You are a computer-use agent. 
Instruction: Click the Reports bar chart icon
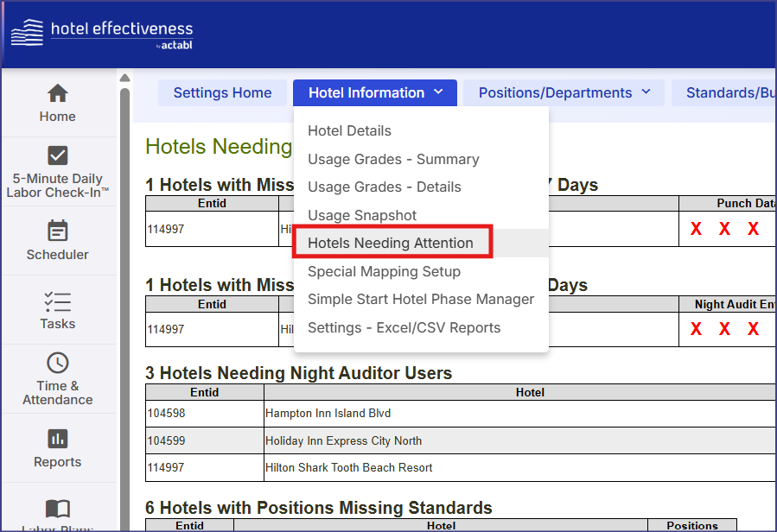57,439
